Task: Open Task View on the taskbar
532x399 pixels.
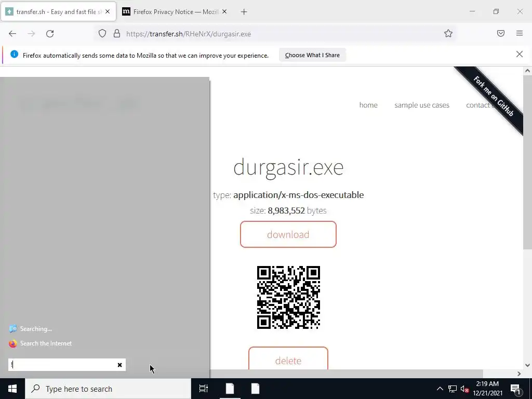Action: [x=204, y=389]
